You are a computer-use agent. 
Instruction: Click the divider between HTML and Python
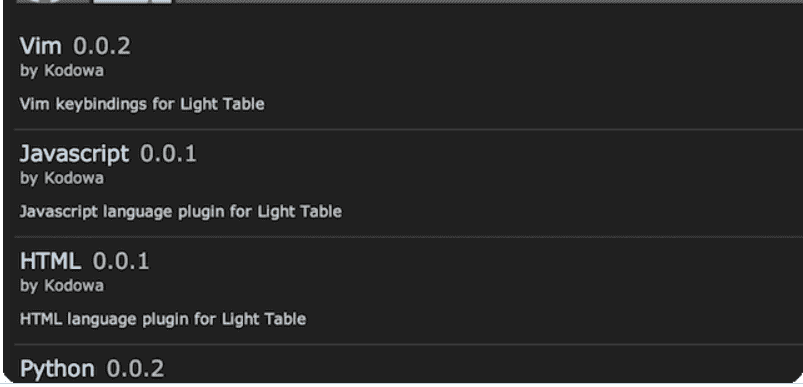point(409,345)
